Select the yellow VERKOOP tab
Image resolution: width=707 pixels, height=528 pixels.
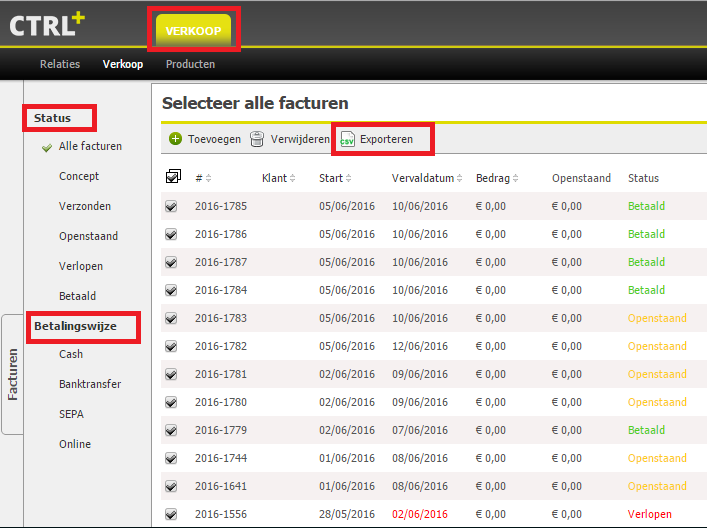click(x=193, y=30)
